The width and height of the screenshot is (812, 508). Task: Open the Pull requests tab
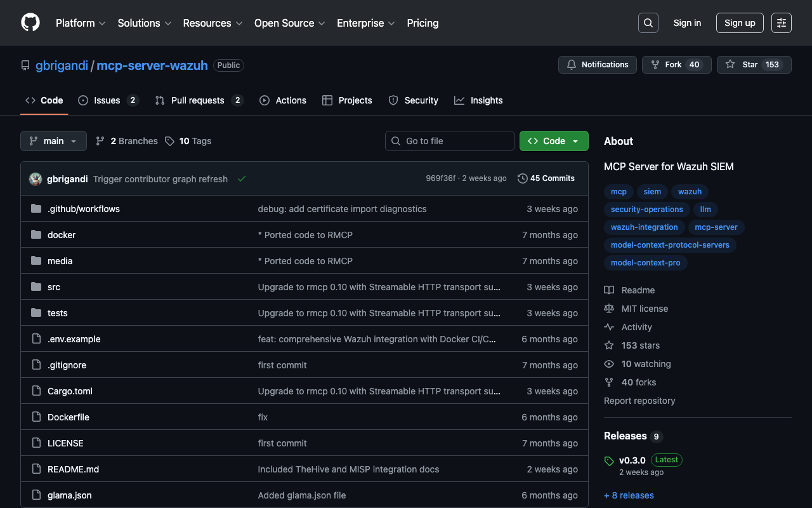[x=198, y=100]
